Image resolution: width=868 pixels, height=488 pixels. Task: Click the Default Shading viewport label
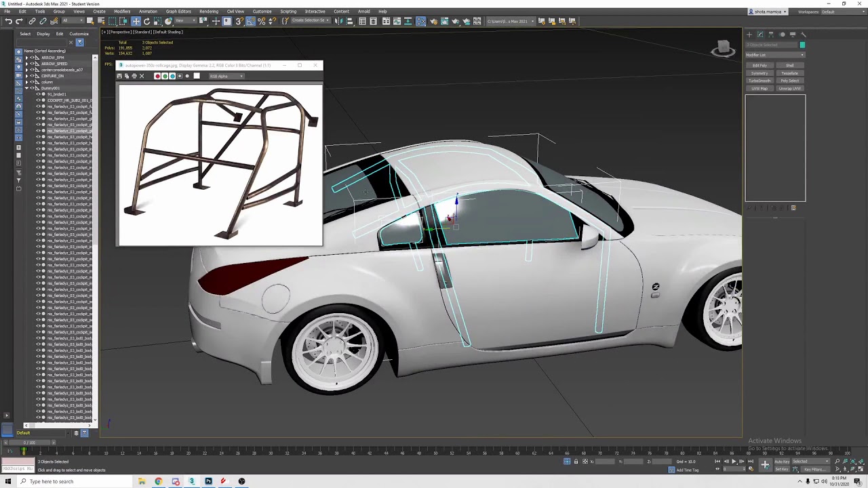(x=167, y=32)
